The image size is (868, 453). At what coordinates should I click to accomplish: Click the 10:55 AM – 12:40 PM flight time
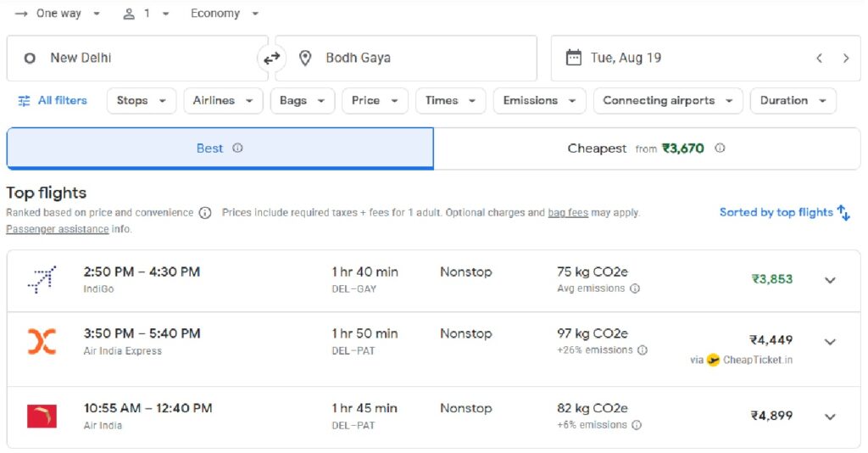click(x=147, y=408)
